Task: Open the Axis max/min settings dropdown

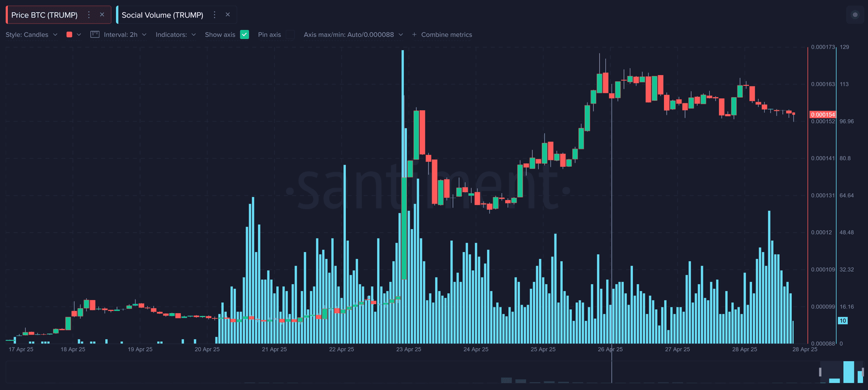Action: [353, 34]
